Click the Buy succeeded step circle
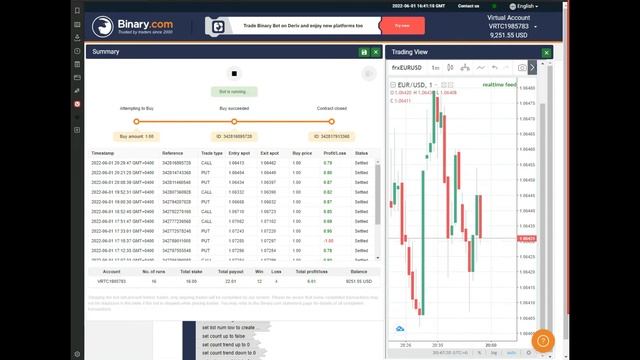Image resolution: width=640 pixels, height=360 pixels. click(x=234, y=121)
